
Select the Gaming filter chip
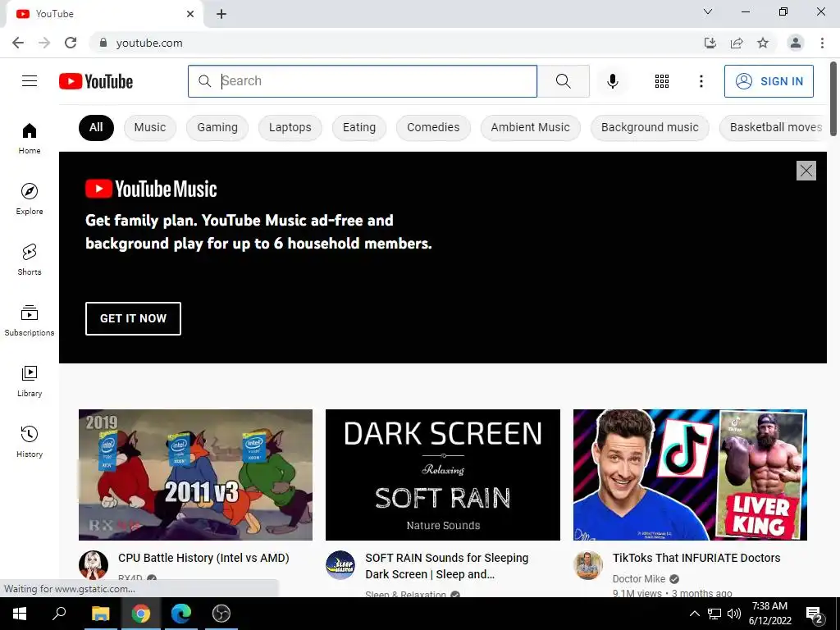pyautogui.click(x=217, y=127)
